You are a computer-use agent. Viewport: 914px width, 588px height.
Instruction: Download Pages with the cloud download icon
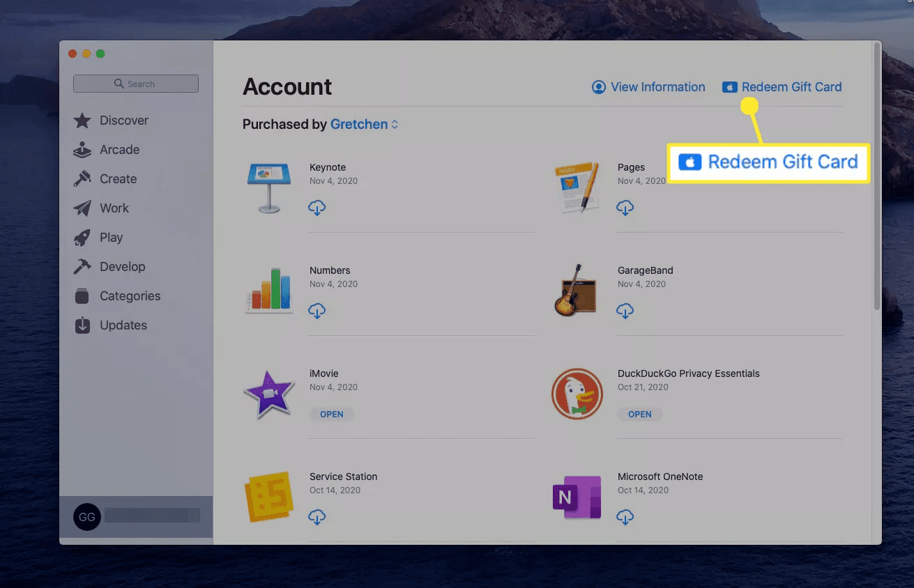tap(625, 208)
